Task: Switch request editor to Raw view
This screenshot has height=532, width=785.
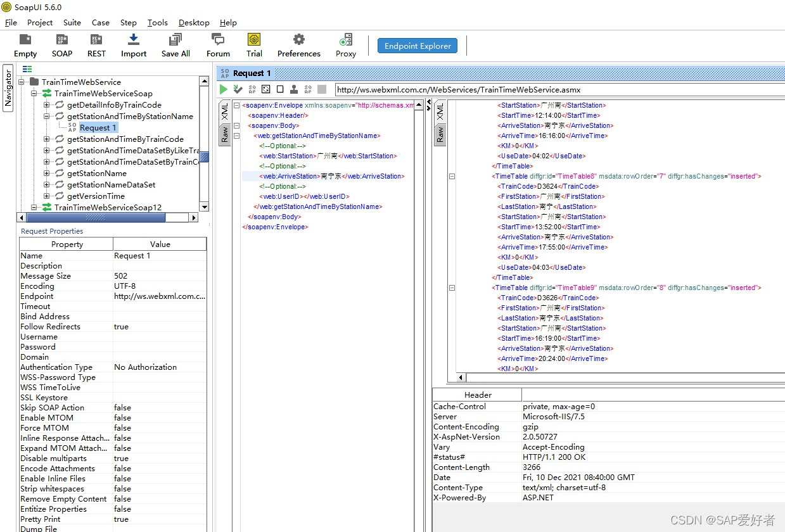Action: click(x=226, y=133)
